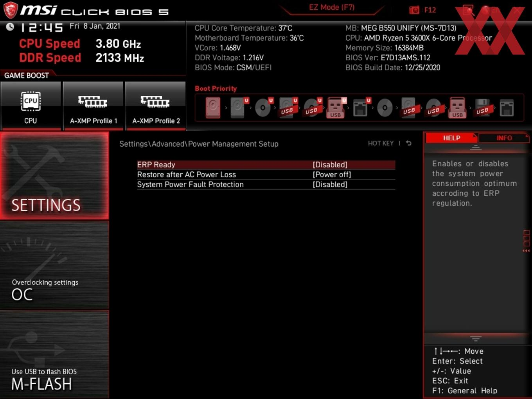532x399 pixels.
Task: Open the BIOS search magnifier icon
Action: point(468,10)
